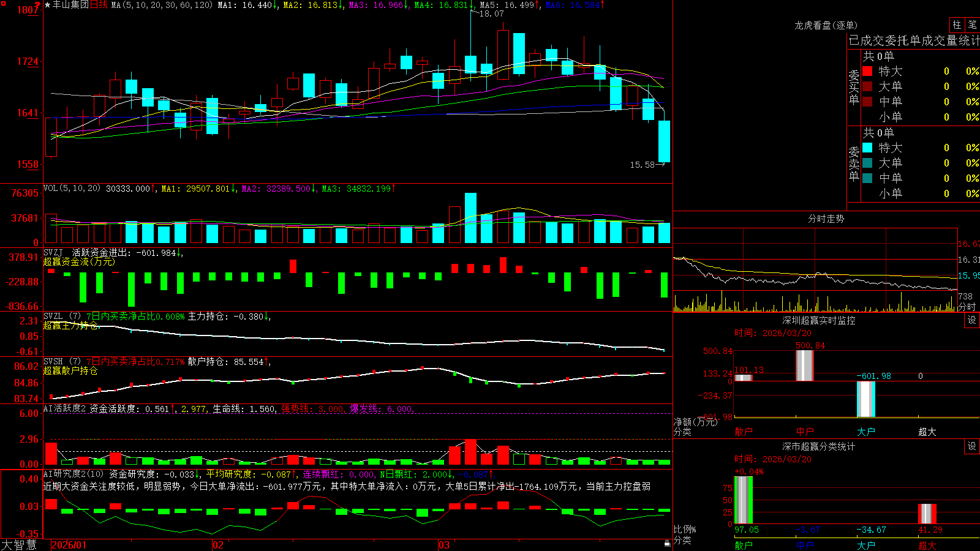This screenshot has width=980, height=551.
Task: Click the teal 中单 sell-order swatch
Action: point(867,178)
